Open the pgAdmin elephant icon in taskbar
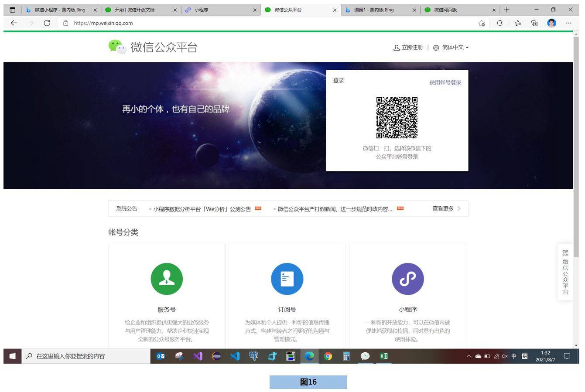 pos(253,356)
